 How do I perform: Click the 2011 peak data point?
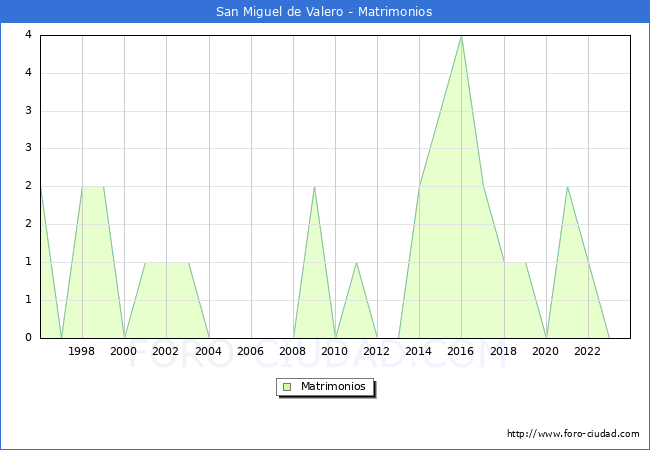tap(356, 262)
